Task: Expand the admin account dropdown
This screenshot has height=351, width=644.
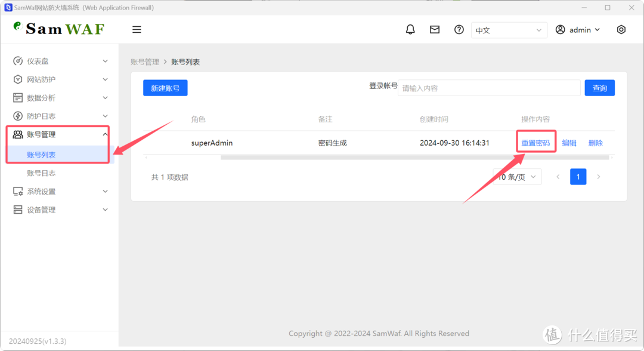Action: click(x=577, y=29)
